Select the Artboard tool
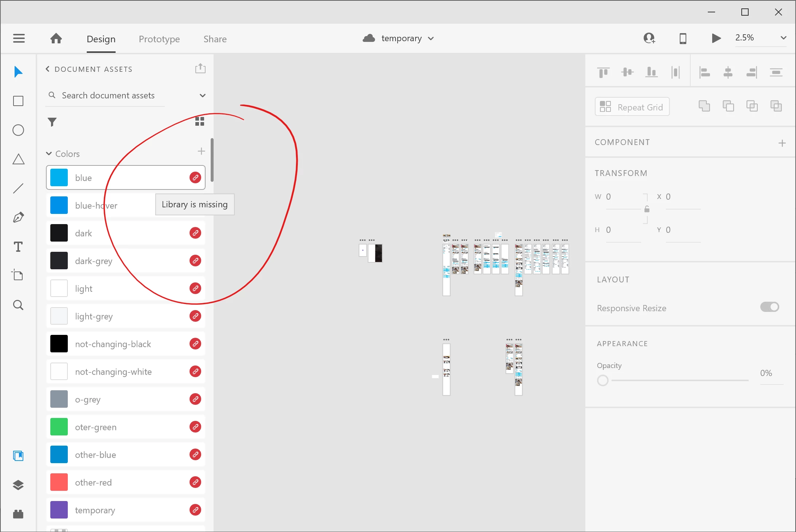This screenshot has height=532, width=796. (18, 275)
